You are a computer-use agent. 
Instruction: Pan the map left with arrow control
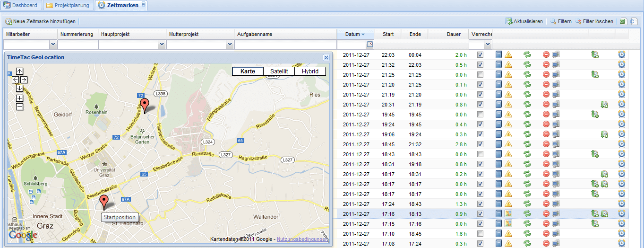pos(16,80)
